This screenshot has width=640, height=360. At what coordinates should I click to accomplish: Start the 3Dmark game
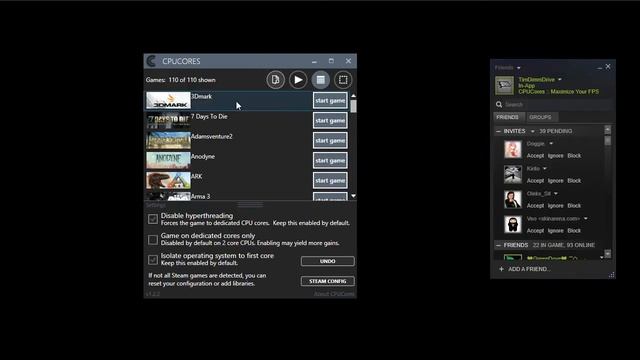pyautogui.click(x=330, y=100)
